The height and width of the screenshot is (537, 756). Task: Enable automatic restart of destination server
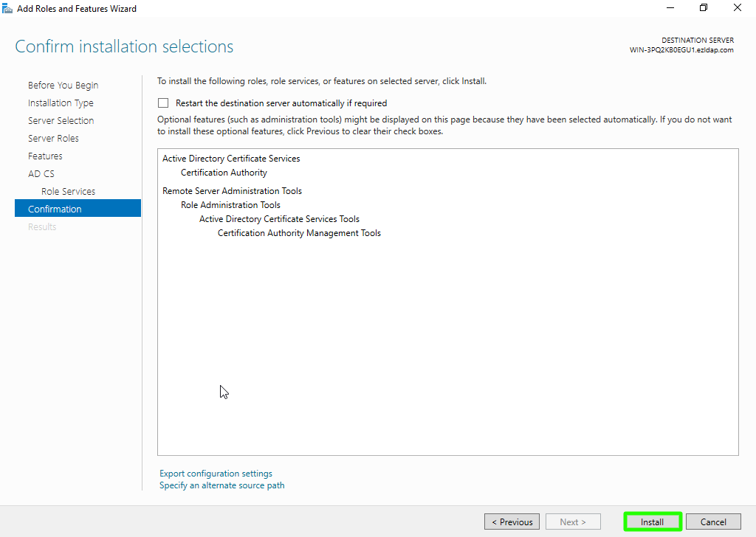coord(163,103)
